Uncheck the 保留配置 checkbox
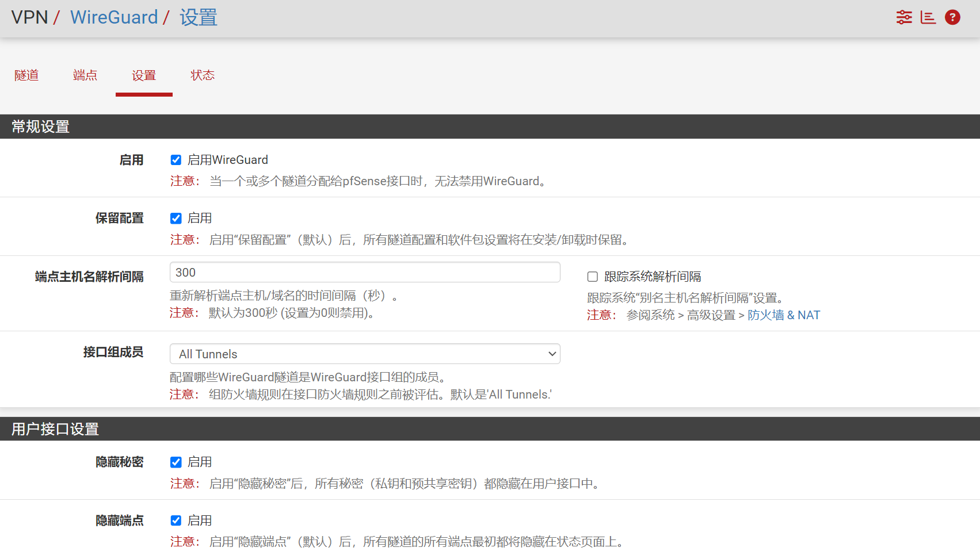 [x=176, y=219]
